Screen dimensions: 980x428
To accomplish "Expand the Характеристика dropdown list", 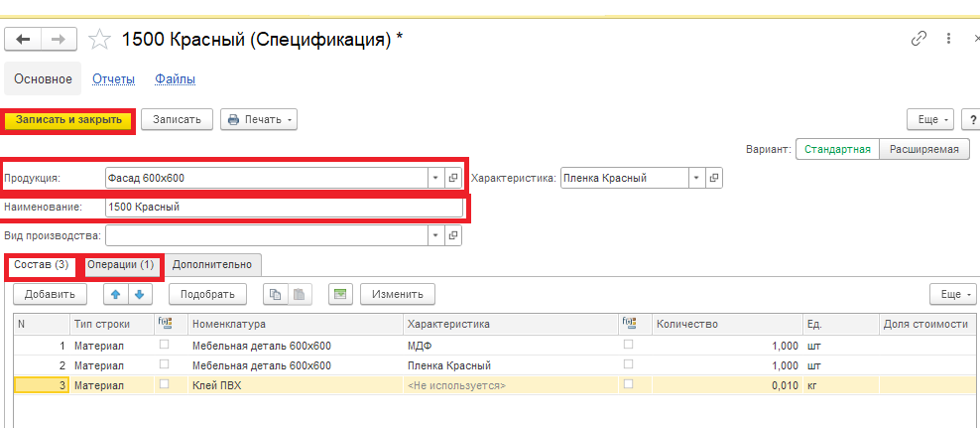I will tap(697, 179).
